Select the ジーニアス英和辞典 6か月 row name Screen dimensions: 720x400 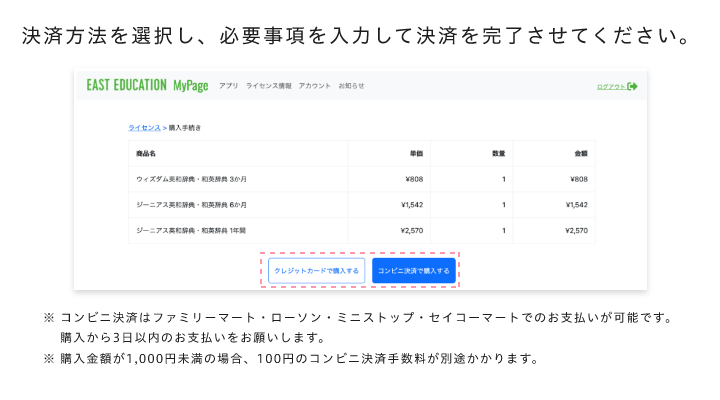tap(191, 205)
